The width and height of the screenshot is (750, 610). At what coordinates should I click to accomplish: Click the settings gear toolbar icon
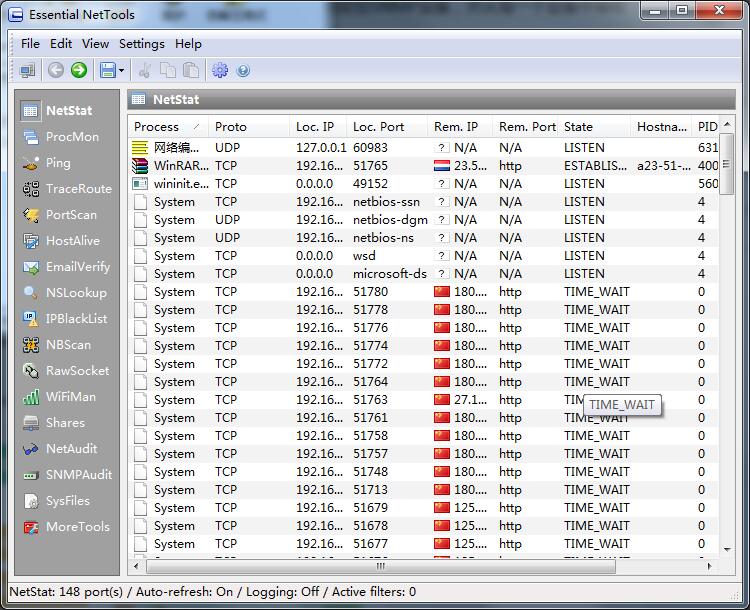(220, 70)
